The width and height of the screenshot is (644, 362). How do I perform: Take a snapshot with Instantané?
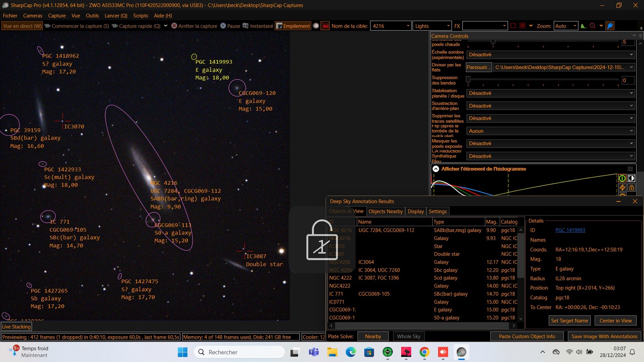(258, 26)
